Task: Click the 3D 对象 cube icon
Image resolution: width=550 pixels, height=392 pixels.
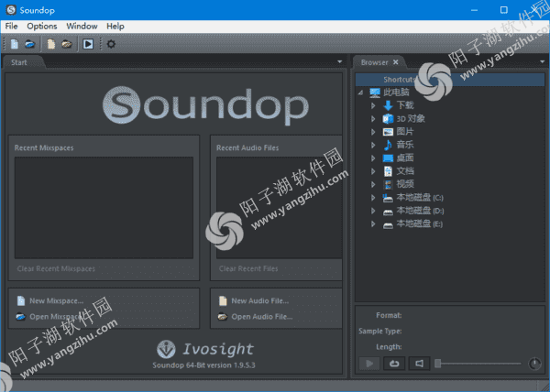Action: pyautogui.click(x=388, y=119)
